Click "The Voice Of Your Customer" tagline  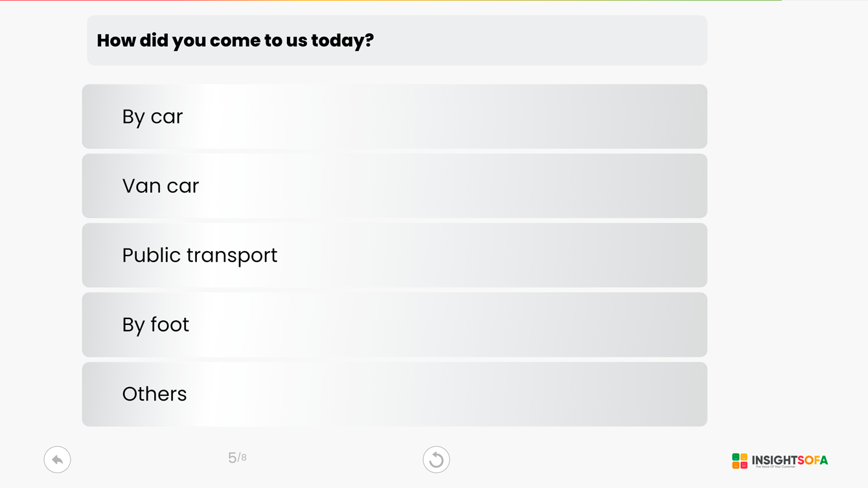775,467
